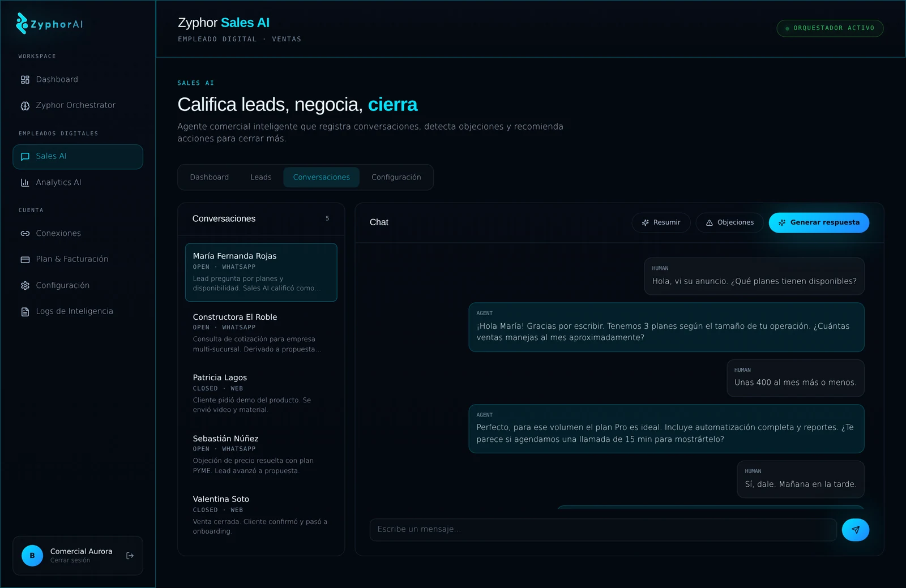906x588 pixels.
Task: Open Conexiones page
Action: (x=78, y=234)
